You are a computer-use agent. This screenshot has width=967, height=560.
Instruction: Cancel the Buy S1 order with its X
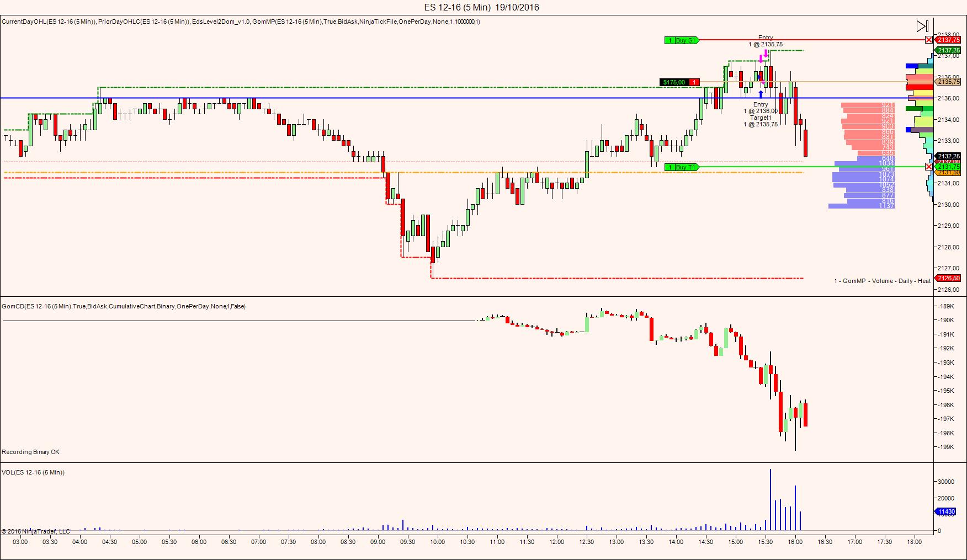click(x=929, y=40)
